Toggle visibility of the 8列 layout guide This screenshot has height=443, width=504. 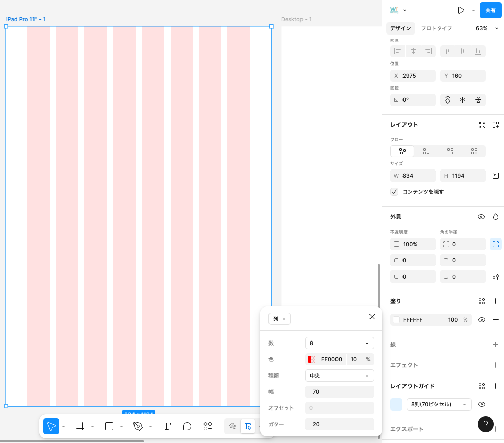pyautogui.click(x=482, y=404)
